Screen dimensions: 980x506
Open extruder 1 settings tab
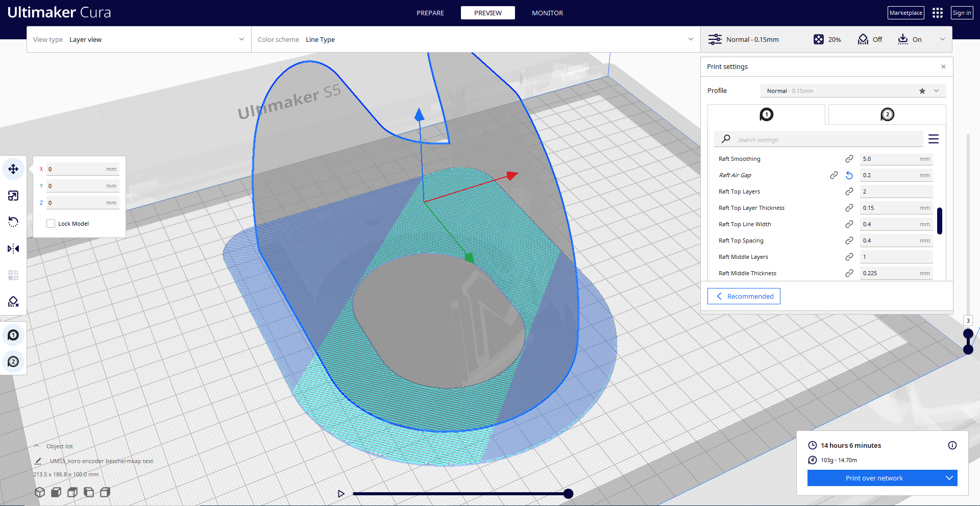pyautogui.click(x=766, y=114)
